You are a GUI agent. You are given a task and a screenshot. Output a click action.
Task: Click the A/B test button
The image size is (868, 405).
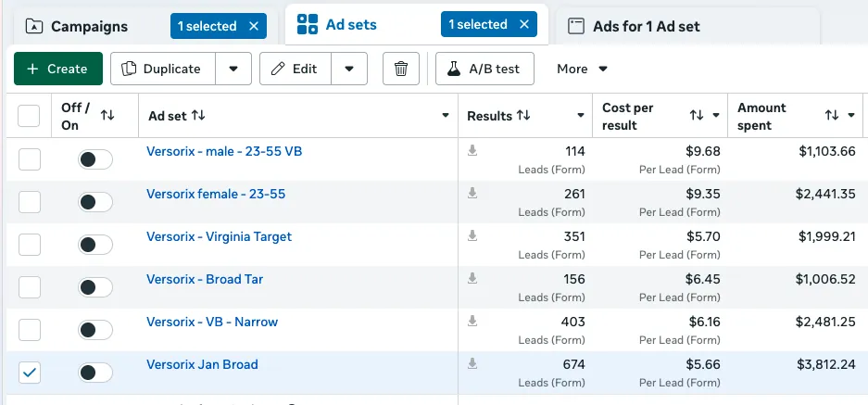(484, 69)
